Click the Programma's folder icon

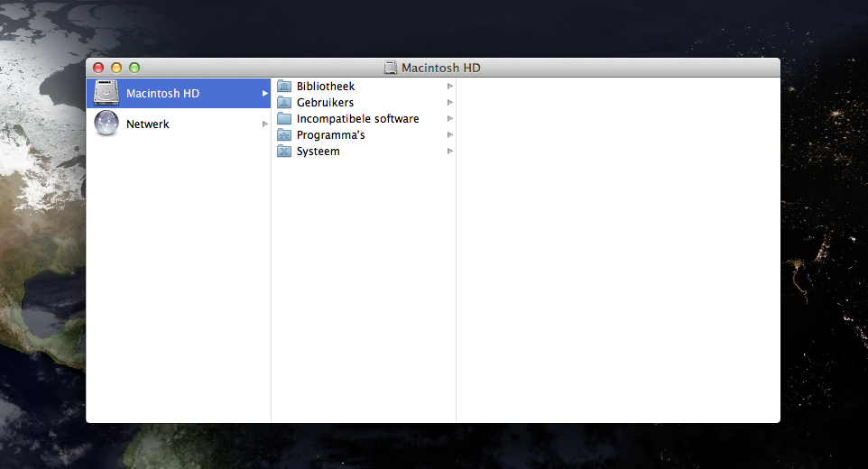pyautogui.click(x=284, y=135)
